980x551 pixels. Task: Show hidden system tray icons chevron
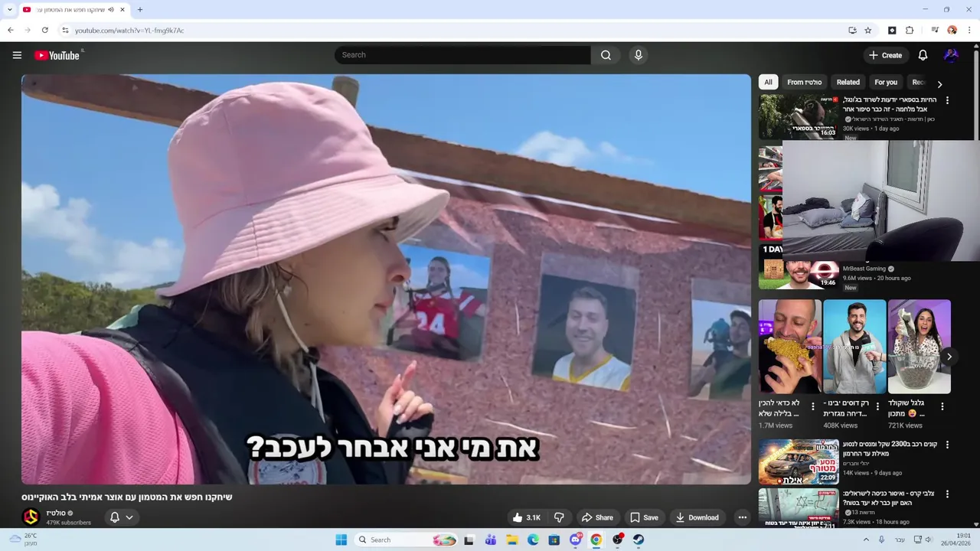tap(866, 540)
